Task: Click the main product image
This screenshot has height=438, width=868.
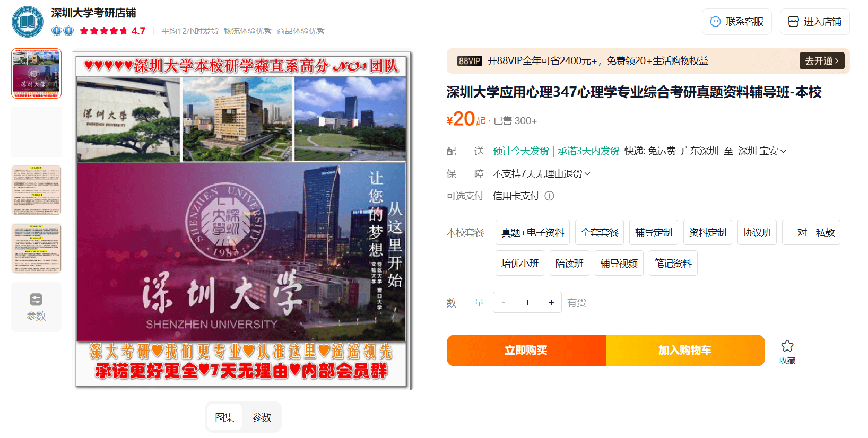Action: coord(242,221)
